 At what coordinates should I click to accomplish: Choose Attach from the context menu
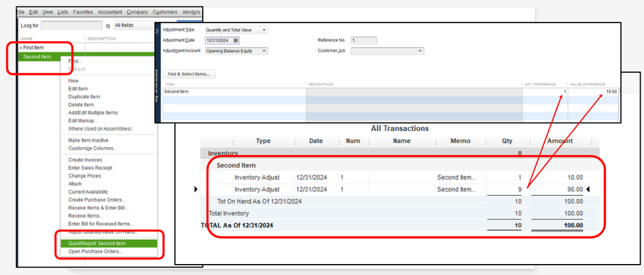[x=75, y=184]
